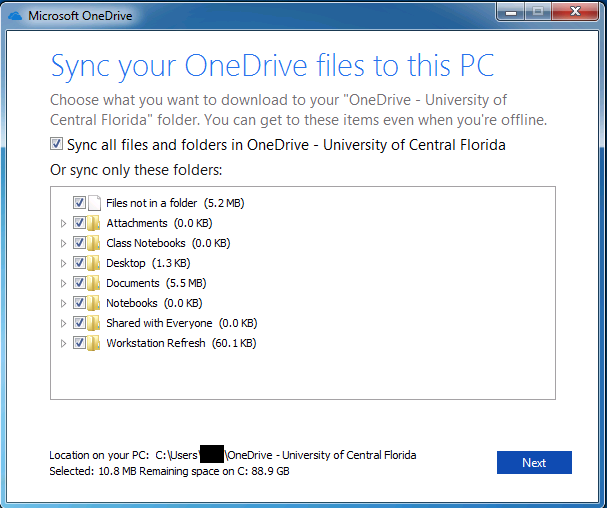
Task: Click the 'Sync your OneDrive files to this PC' heading
Action: point(273,66)
